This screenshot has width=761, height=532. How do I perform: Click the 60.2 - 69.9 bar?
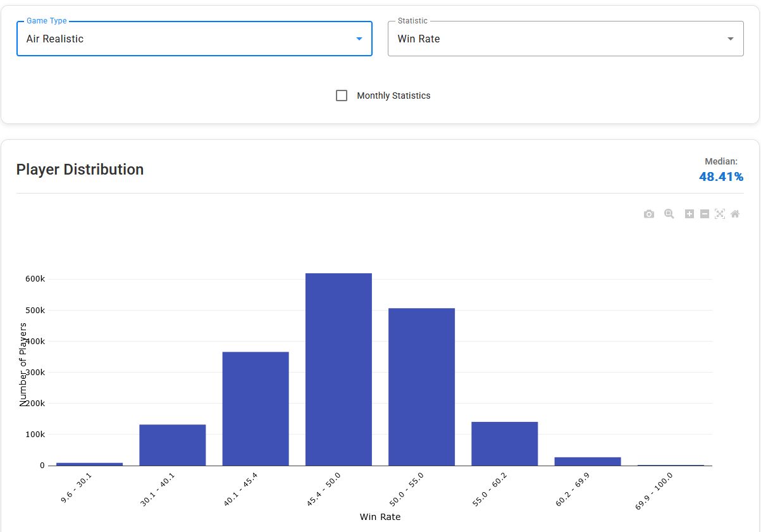pos(588,461)
